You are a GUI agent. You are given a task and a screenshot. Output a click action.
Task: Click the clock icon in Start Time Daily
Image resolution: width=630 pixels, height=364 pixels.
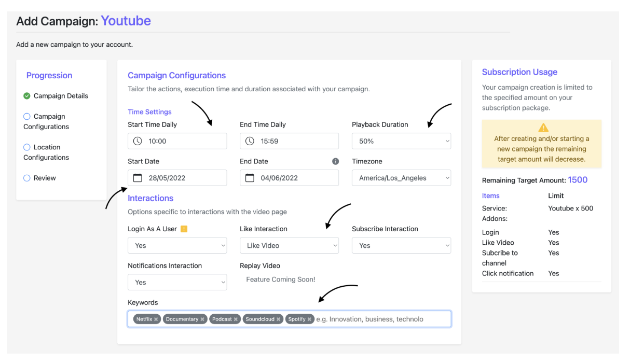138,141
